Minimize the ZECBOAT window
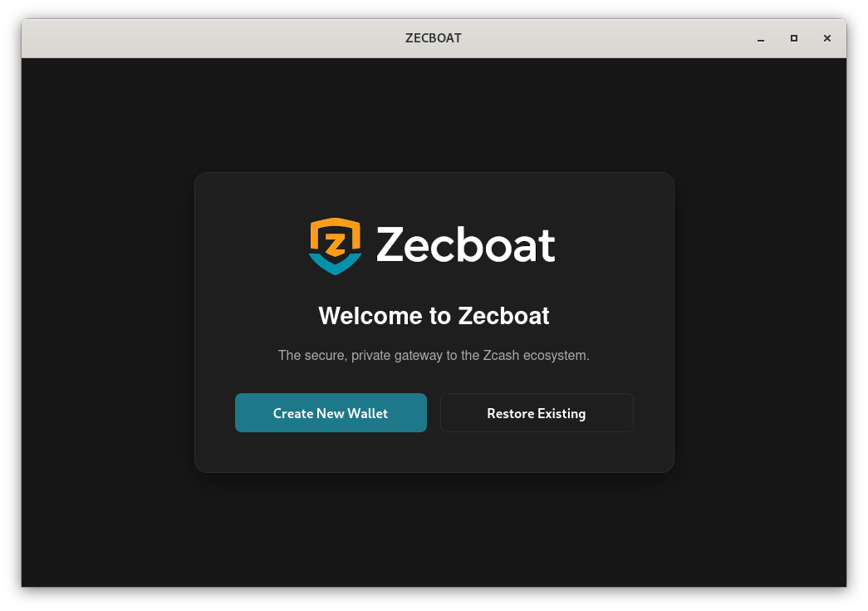The image size is (868, 611). click(761, 38)
